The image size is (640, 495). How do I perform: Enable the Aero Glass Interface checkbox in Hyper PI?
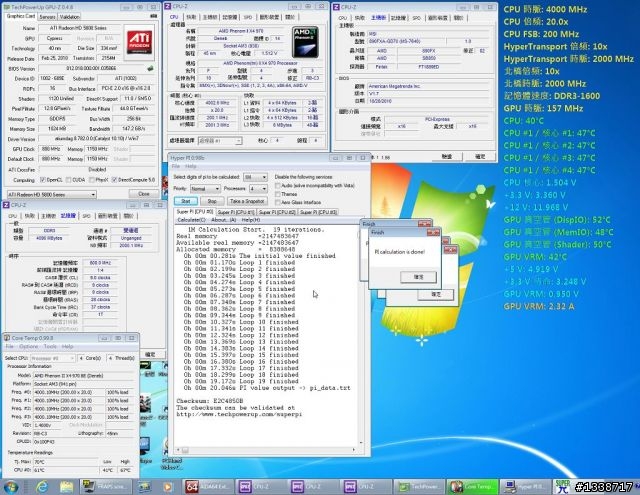pyautogui.click(x=278, y=202)
